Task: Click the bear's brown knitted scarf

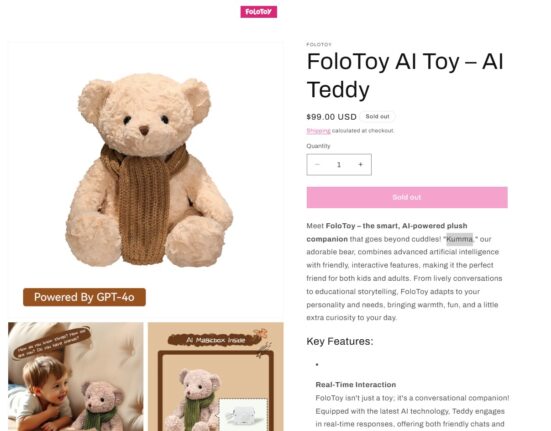Action: point(142,204)
